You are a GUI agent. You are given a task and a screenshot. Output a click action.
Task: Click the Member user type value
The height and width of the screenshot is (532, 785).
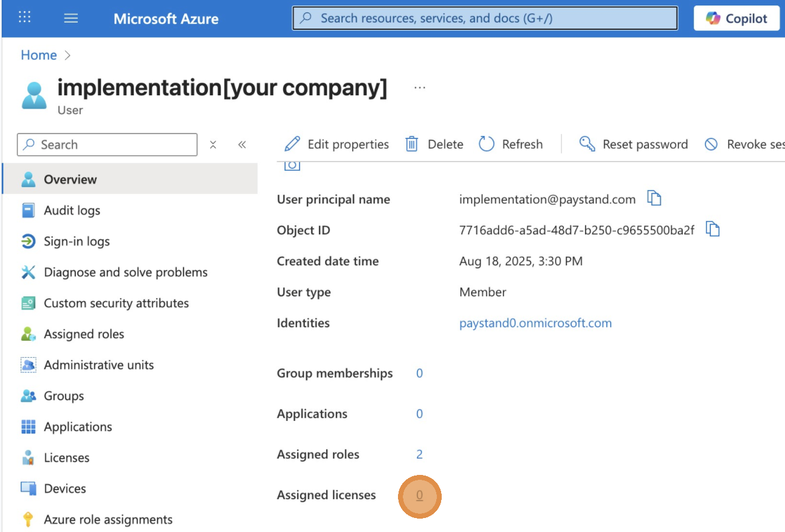(x=482, y=292)
